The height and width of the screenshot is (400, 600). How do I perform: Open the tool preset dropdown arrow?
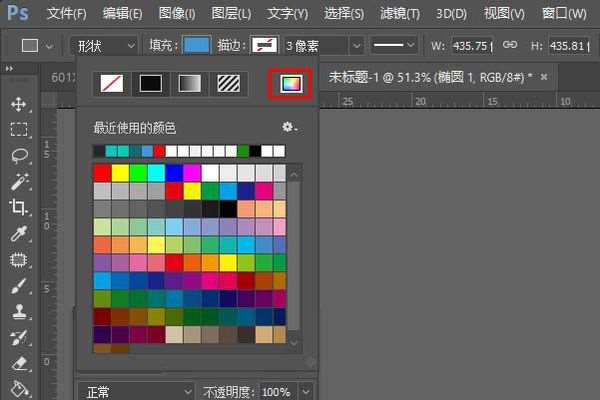[x=49, y=46]
